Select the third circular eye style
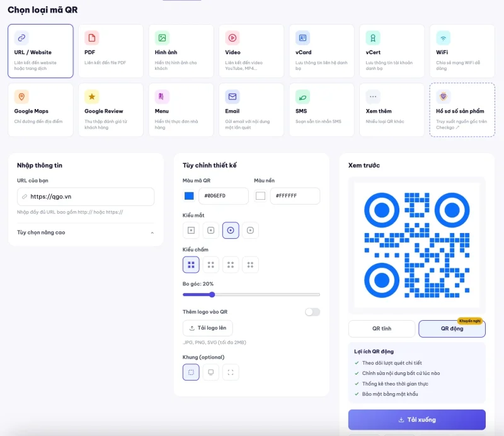The height and width of the screenshot is (436, 504). click(x=231, y=230)
